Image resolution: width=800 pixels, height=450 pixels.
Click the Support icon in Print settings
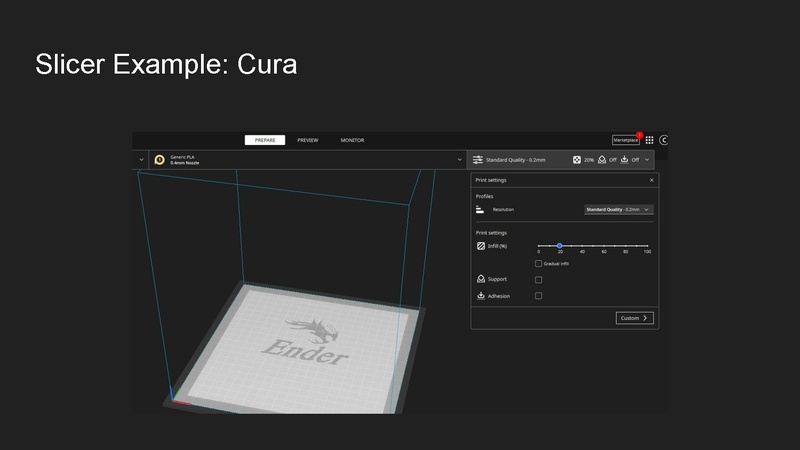(x=481, y=279)
